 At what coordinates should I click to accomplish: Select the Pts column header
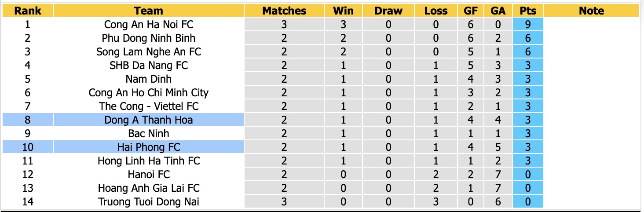point(528,11)
